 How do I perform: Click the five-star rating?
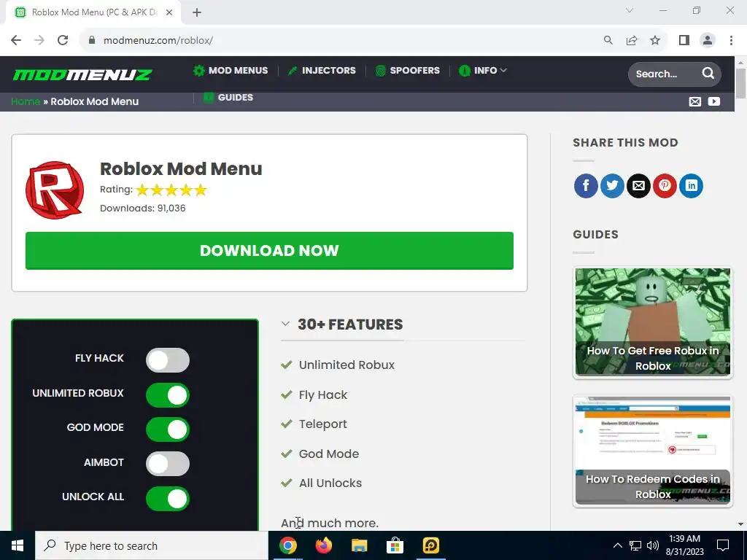pyautogui.click(x=171, y=190)
